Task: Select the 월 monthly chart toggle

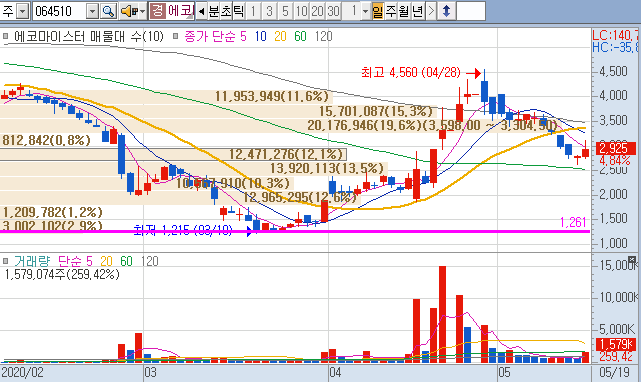Action: (x=404, y=11)
